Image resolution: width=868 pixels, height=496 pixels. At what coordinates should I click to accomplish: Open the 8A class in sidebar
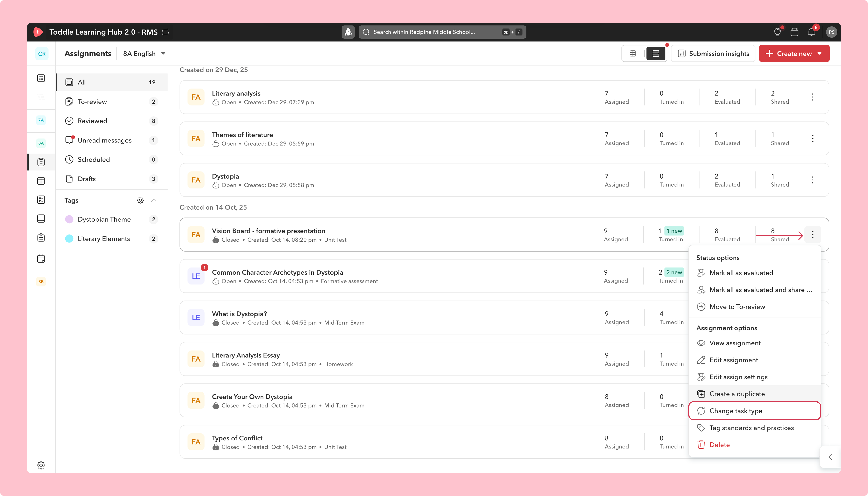click(41, 143)
